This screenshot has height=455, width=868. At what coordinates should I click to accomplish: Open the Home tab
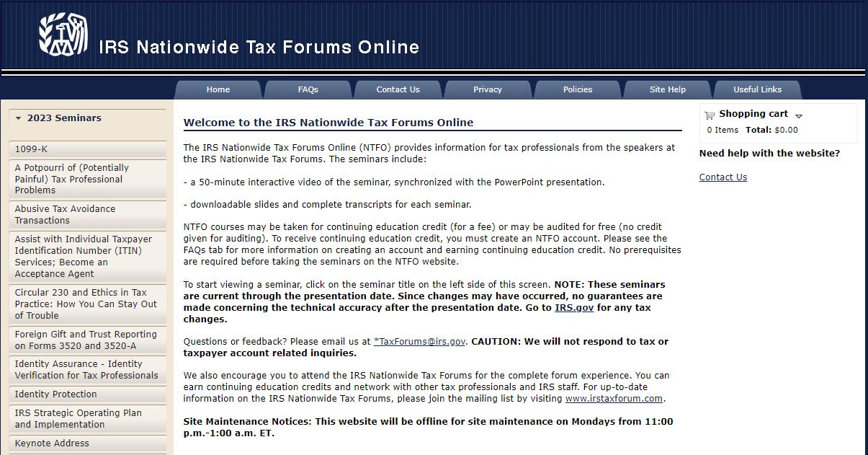click(218, 89)
